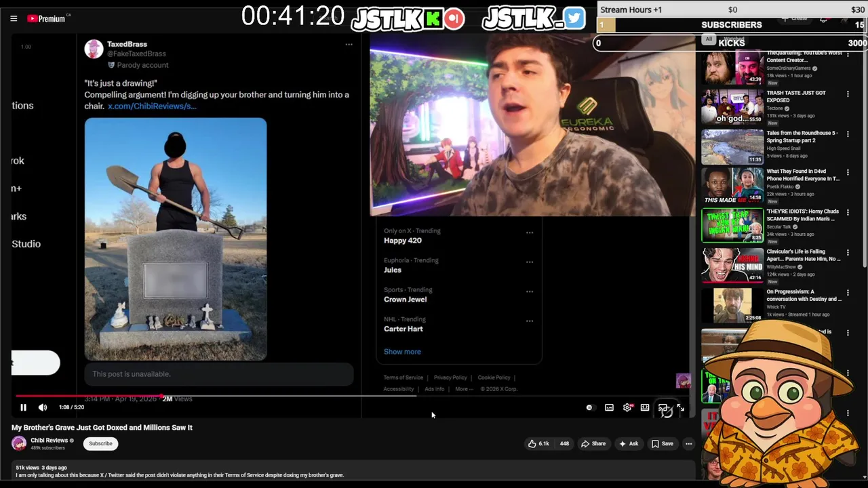Screen dimensions: 868x488
Task: Open the YouTube hamburger guide menu
Action: pyautogui.click(x=14, y=18)
